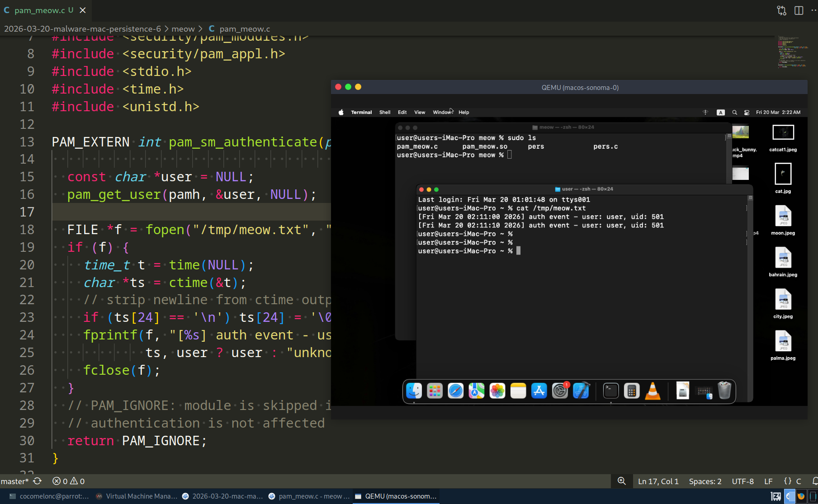The height and width of the screenshot is (504, 818).
Task: Click the Split Editor Right icon
Action: (799, 10)
